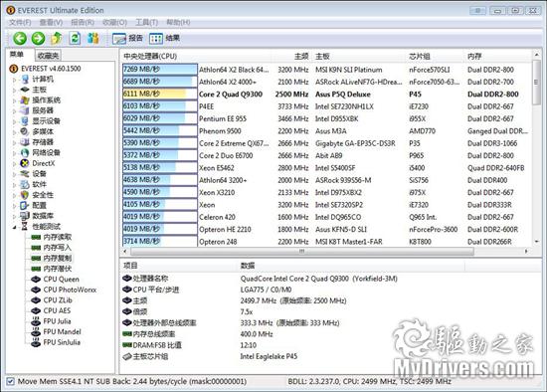
Task: Click the 主板芯片组 detail row
Action: point(210,356)
